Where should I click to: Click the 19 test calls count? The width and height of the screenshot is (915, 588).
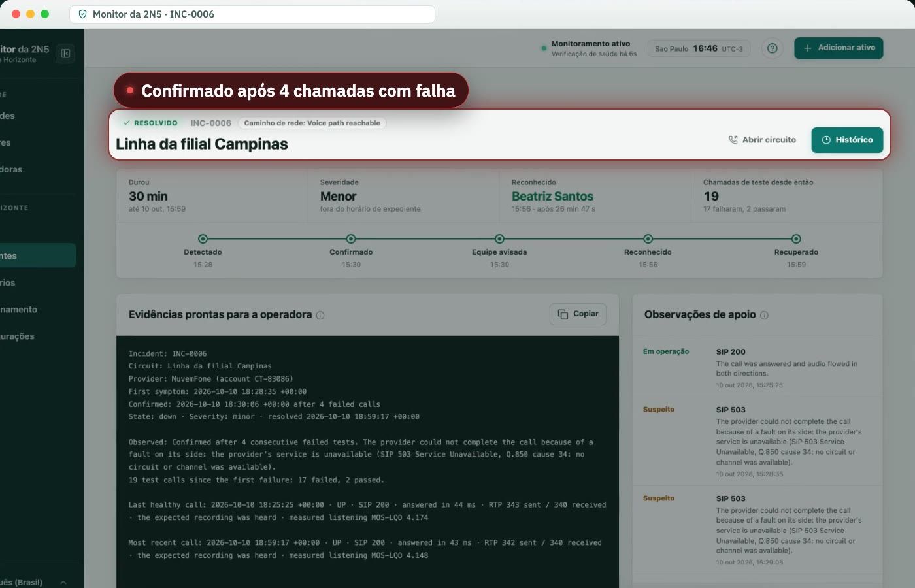point(711,196)
